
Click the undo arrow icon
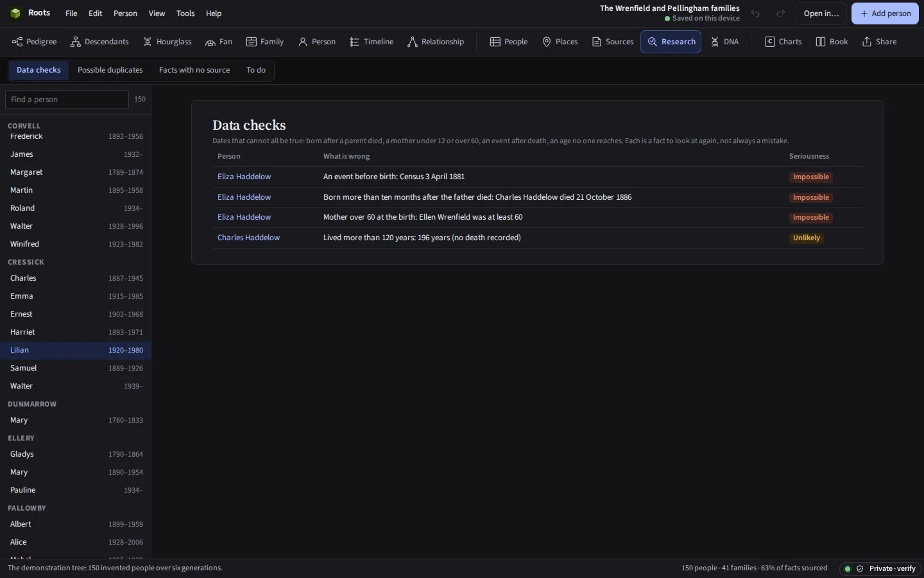755,13
